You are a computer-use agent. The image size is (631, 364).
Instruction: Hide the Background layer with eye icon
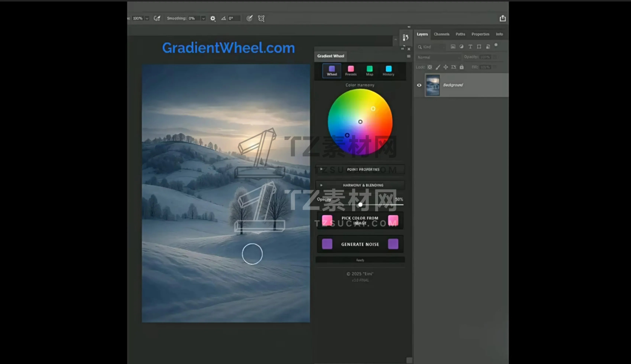[419, 85]
